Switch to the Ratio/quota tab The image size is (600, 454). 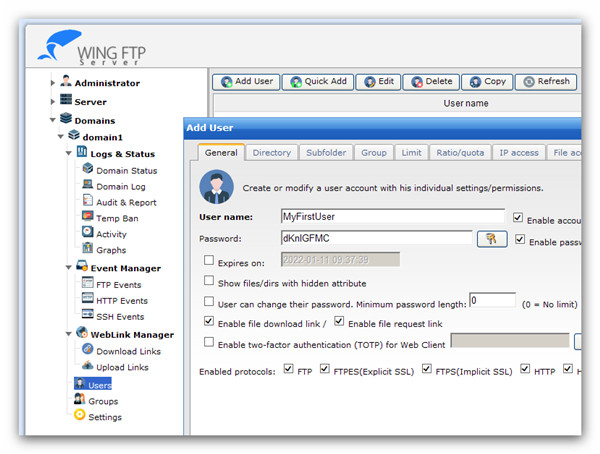pos(459,153)
